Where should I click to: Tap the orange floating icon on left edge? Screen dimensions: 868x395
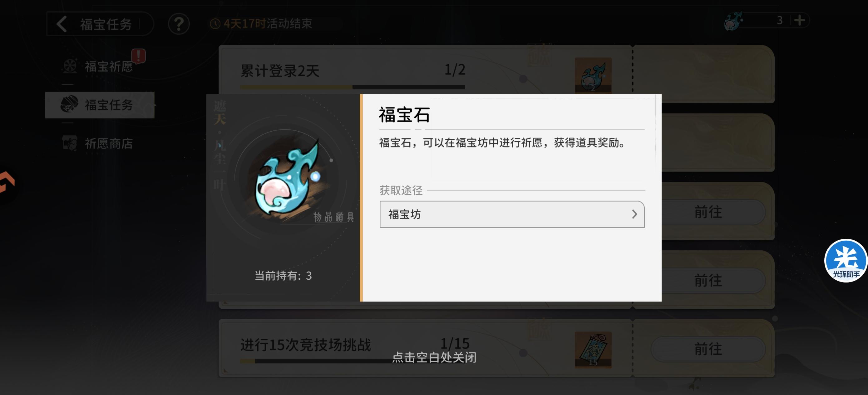7,182
